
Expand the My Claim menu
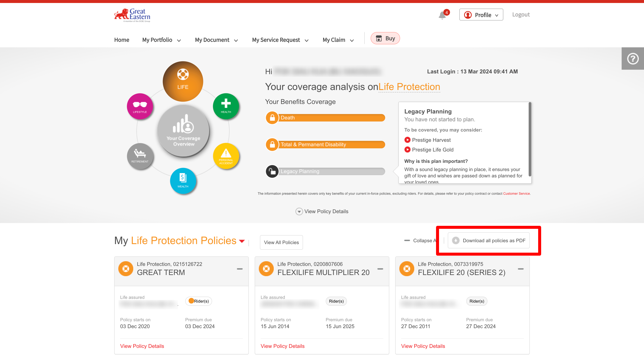[338, 40]
